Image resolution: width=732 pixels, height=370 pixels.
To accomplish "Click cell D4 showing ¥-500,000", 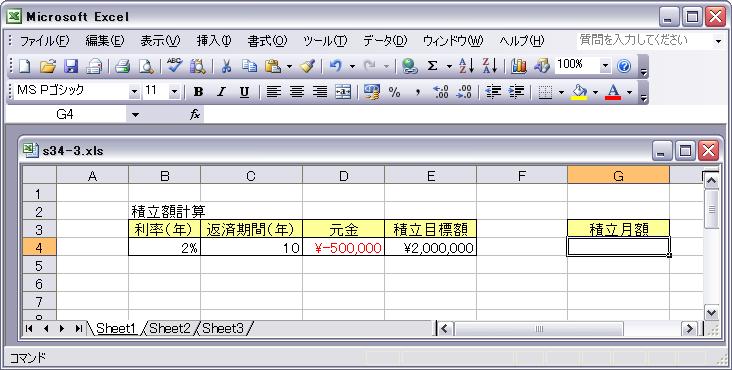I will point(344,247).
